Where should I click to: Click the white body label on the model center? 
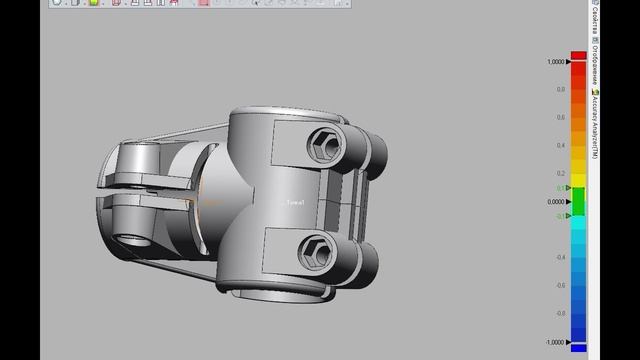click(294, 203)
